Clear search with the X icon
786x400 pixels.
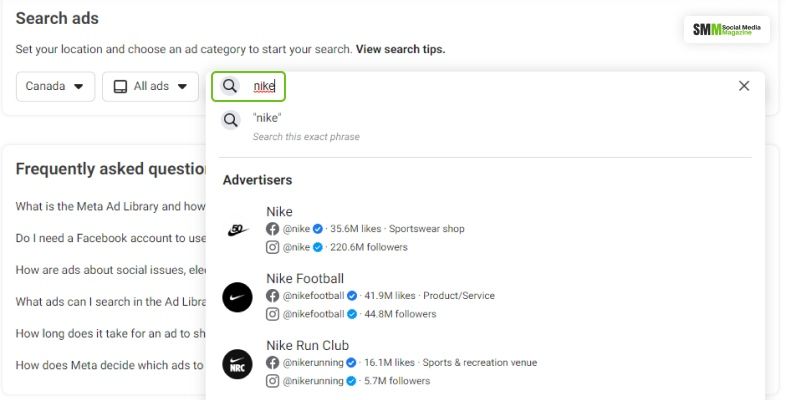pyautogui.click(x=744, y=86)
